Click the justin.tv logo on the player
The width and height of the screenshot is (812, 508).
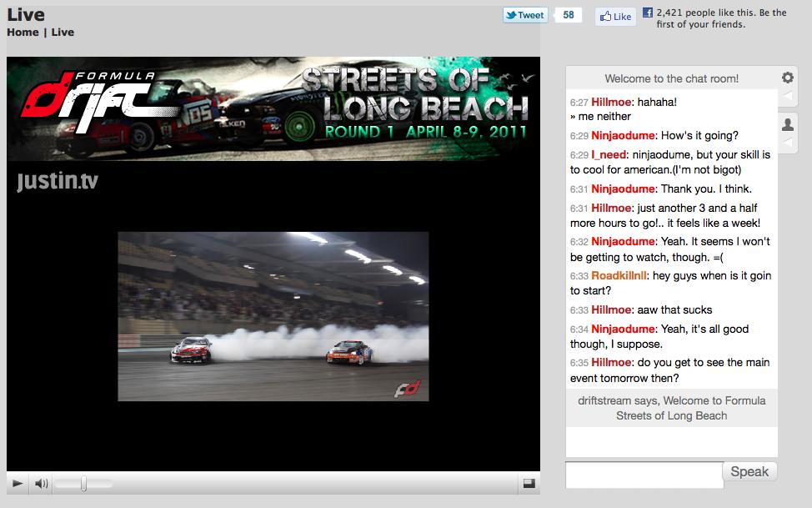click(57, 181)
